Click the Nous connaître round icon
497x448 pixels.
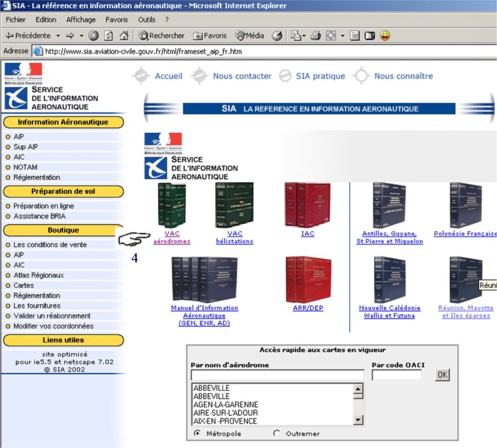tap(362, 76)
